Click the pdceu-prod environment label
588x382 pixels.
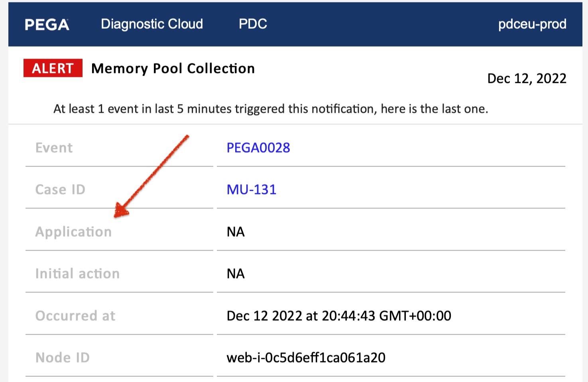(532, 24)
